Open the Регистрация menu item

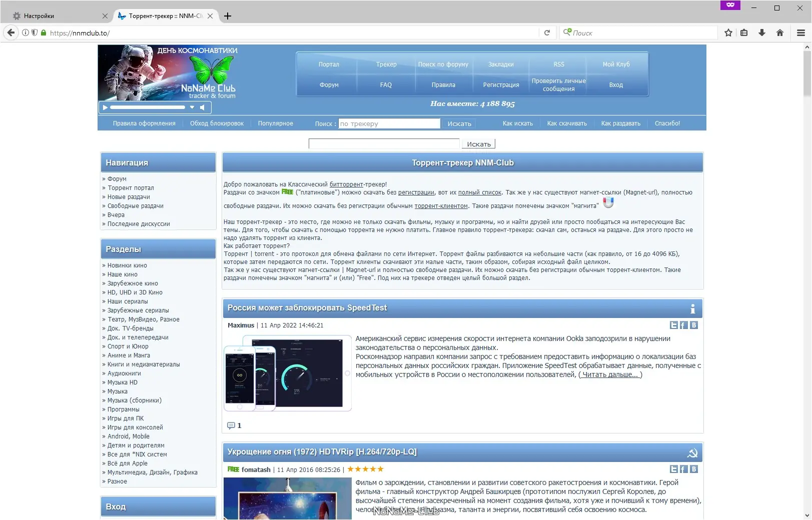501,85
